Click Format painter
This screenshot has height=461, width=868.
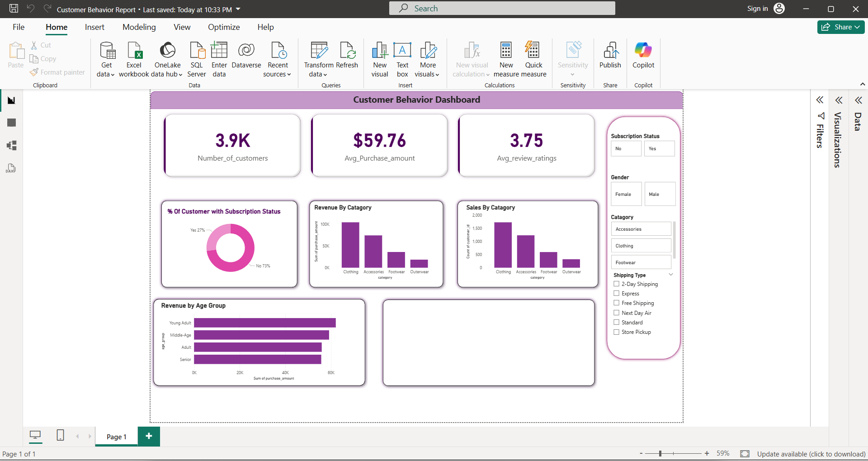pos(57,72)
